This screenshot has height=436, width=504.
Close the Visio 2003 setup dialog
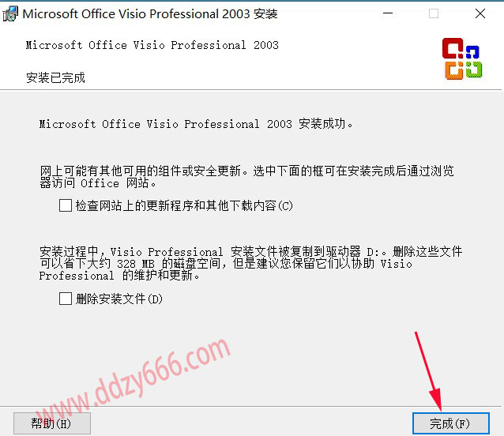coord(480,13)
